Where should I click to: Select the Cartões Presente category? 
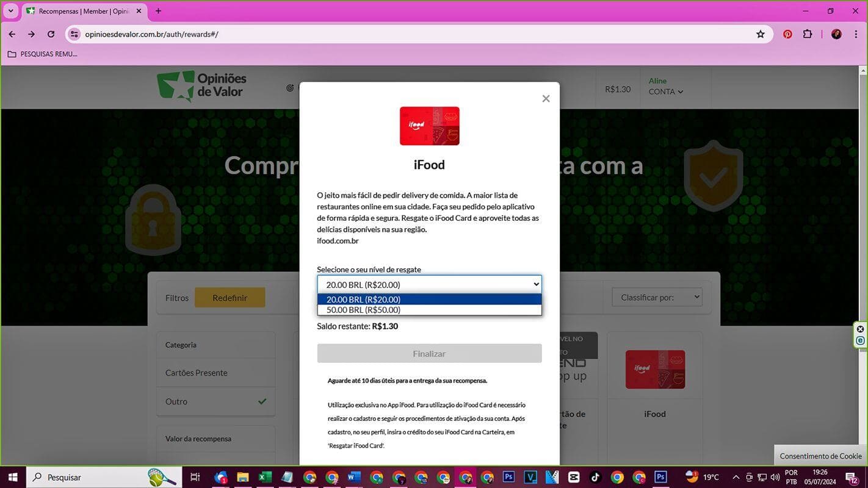click(x=215, y=373)
